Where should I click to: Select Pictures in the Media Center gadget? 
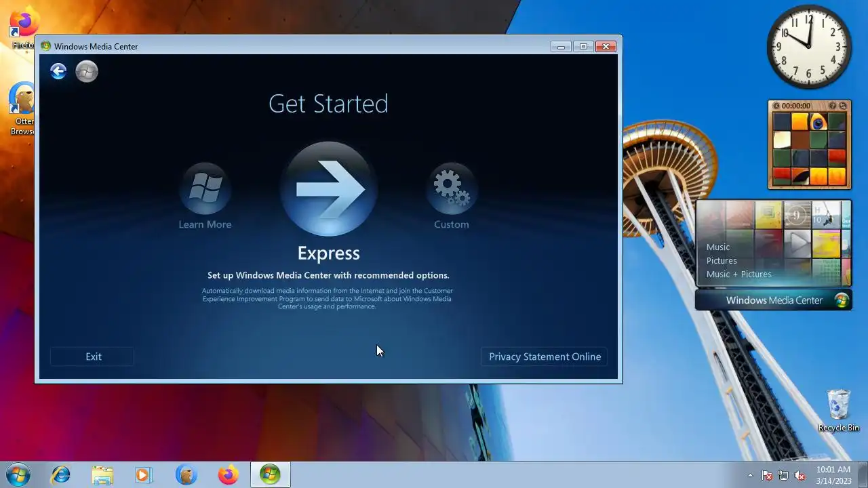click(x=722, y=260)
